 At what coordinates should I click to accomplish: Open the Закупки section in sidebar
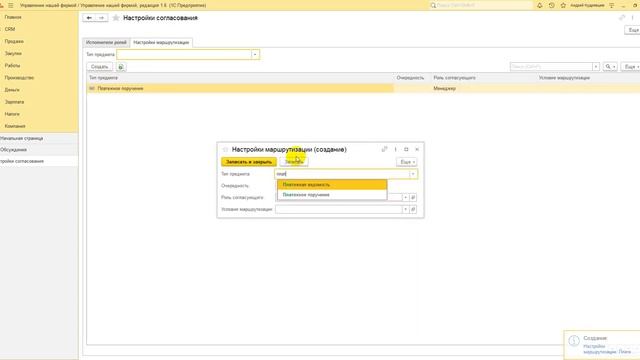coord(13,53)
